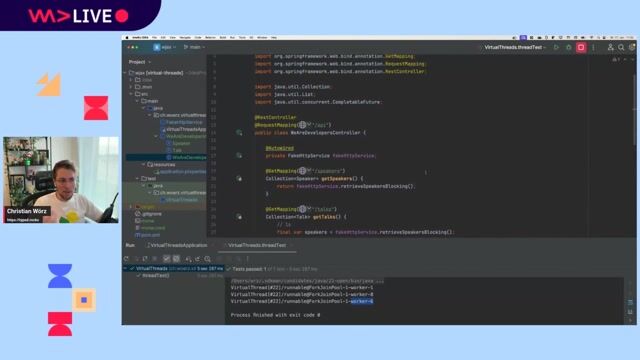Image resolution: width=640 pixels, height=360 pixels.
Task: Click the globe icon after @RequestMapping annotation
Action: (x=302, y=125)
